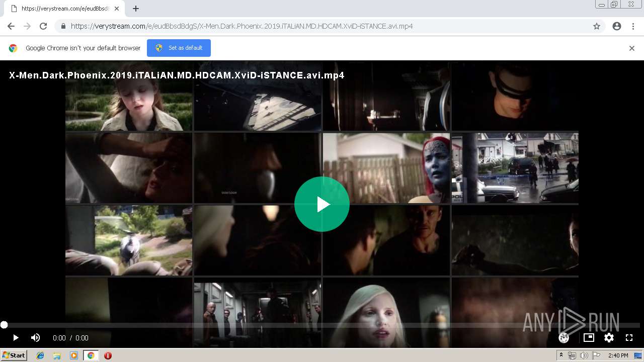Open Windows Explorer folder from taskbar

pyautogui.click(x=57, y=355)
